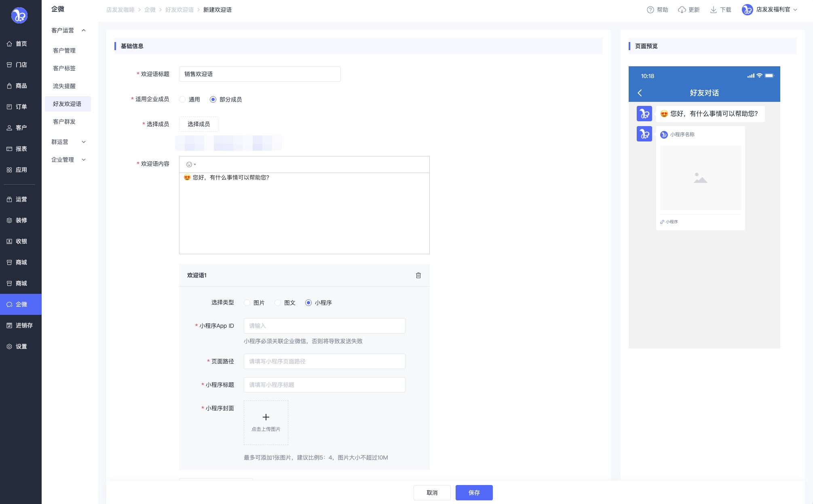The width and height of the screenshot is (813, 504).
Task: Expand the 群运营 submenu
Action: pos(84,142)
